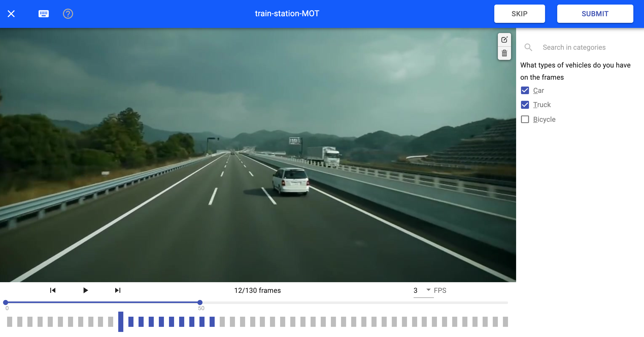Uncheck the Car checkbox
Image resolution: width=644 pixels, height=337 pixels.
pos(525,90)
